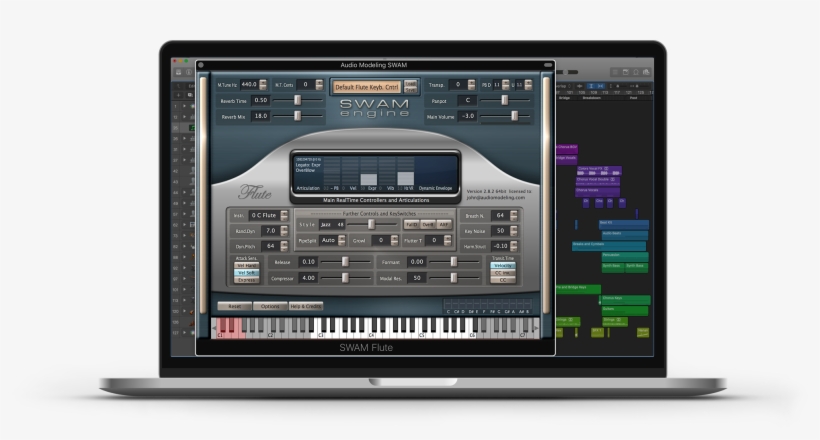This screenshot has width=820, height=440.
Task: Toggle the Fall D. keyswitch button
Action: coord(412,224)
